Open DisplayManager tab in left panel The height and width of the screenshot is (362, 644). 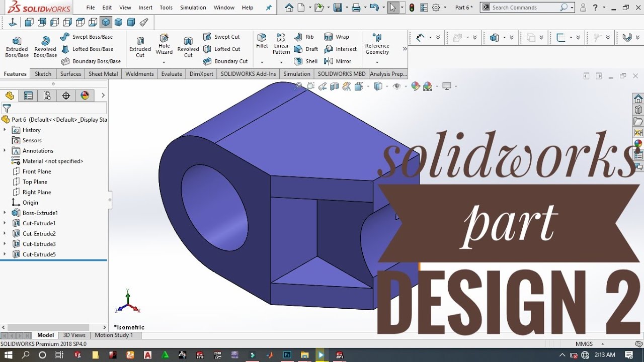coord(85,96)
